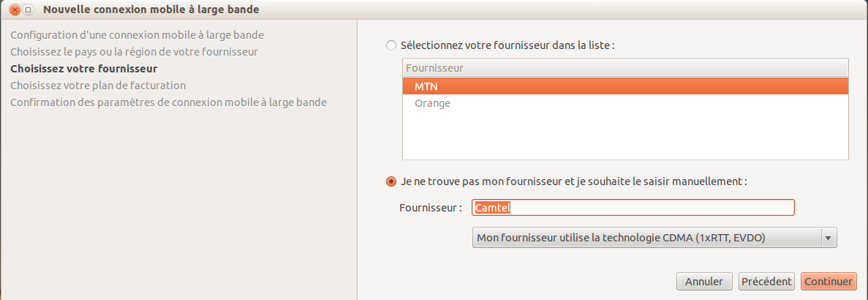The height and width of the screenshot is (300, 868).
Task: Click the window maximize button in title bar
Action: pos(29,10)
